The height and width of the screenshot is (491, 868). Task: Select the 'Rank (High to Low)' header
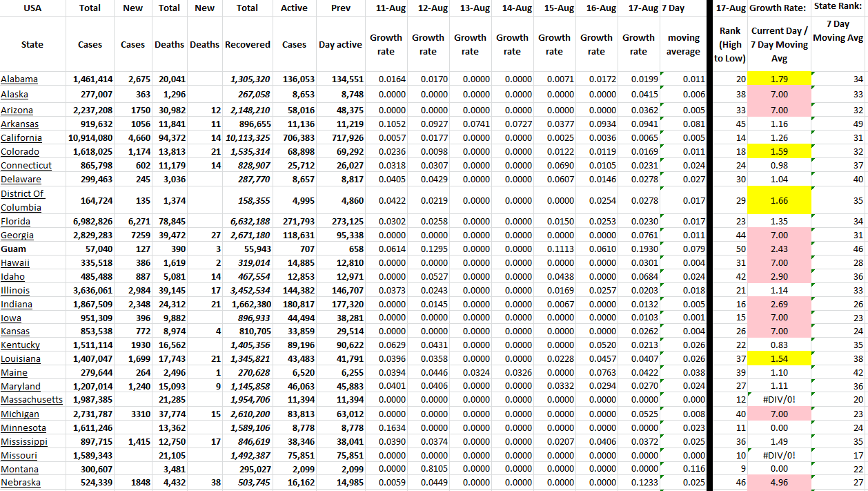point(729,45)
